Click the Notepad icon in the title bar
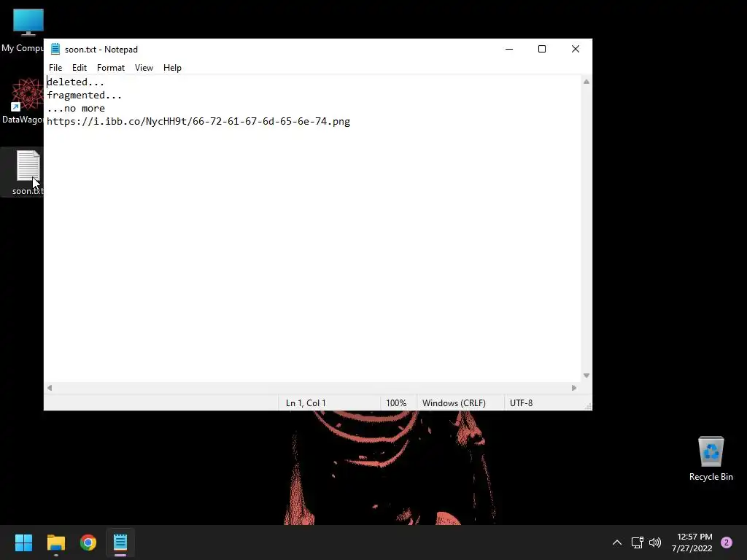This screenshot has width=747, height=560. (55, 49)
